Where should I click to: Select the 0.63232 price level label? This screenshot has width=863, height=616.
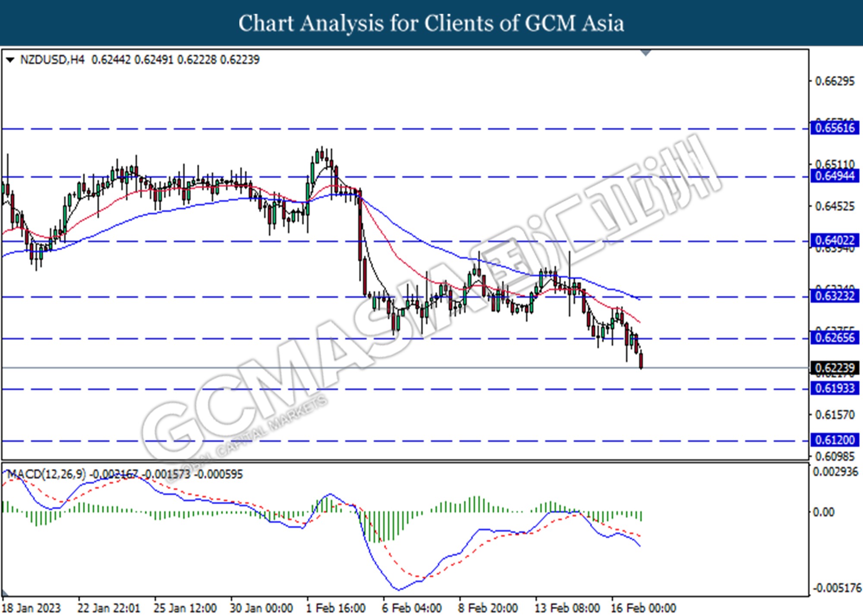click(835, 296)
